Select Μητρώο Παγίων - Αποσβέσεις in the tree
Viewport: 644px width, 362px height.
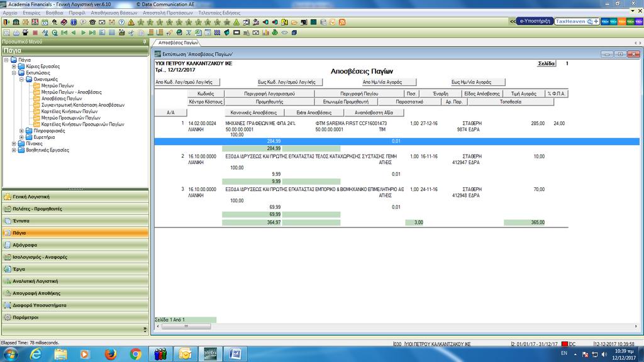pyautogui.click(x=71, y=92)
